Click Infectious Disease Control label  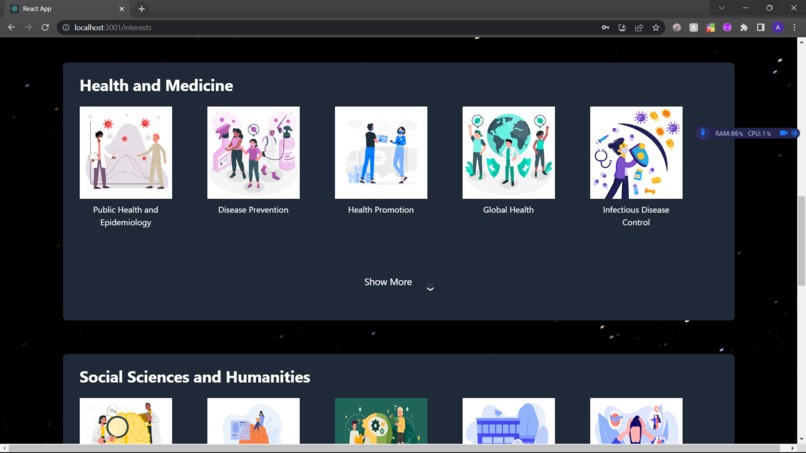coord(636,216)
